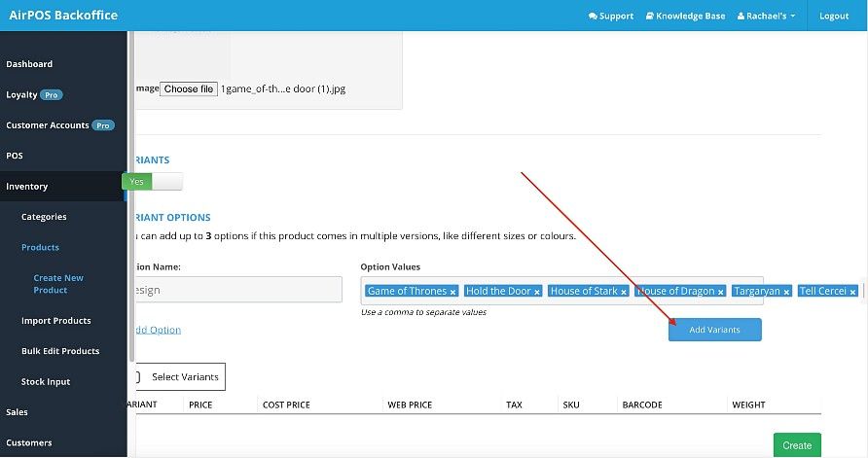Click the Pro badge beside Customer Accounts
868x458 pixels.
click(x=103, y=125)
